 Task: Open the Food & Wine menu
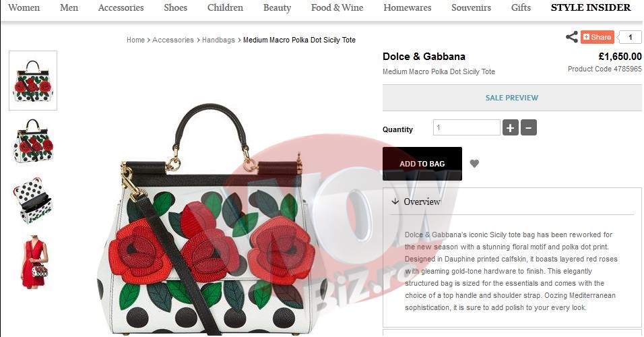(337, 7)
